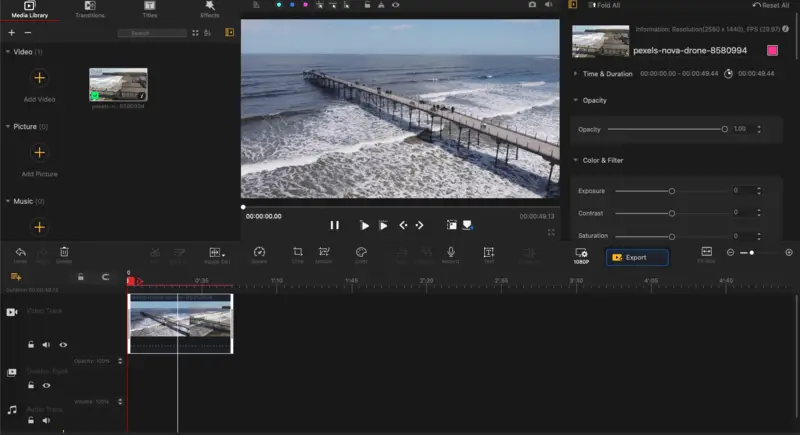Step to the previous frame arrow

click(403, 225)
